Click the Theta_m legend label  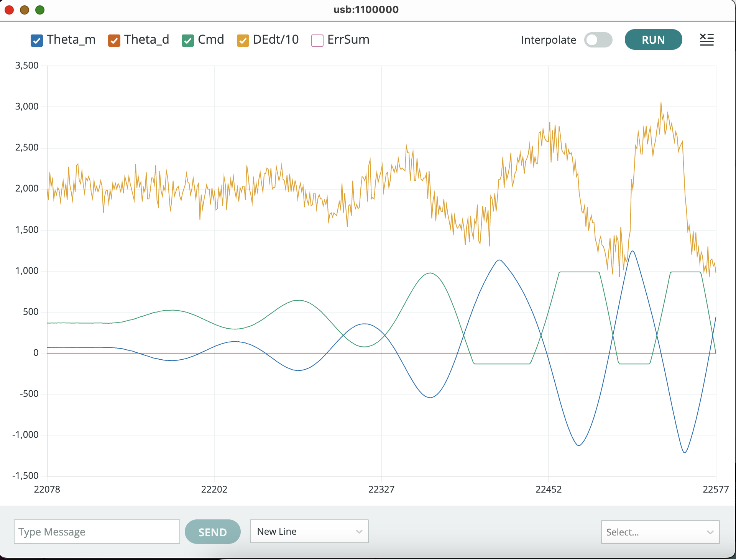[71, 39]
